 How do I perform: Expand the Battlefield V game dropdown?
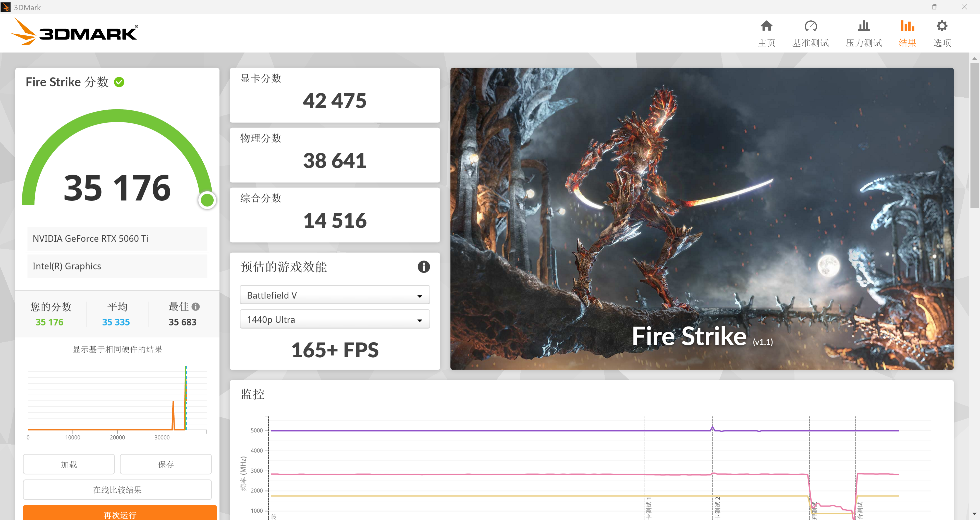tap(334, 295)
